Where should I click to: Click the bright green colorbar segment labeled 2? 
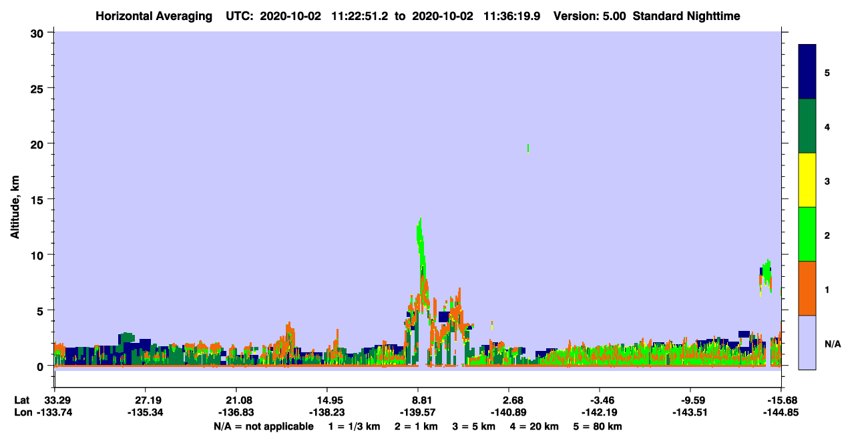pyautogui.click(x=807, y=234)
